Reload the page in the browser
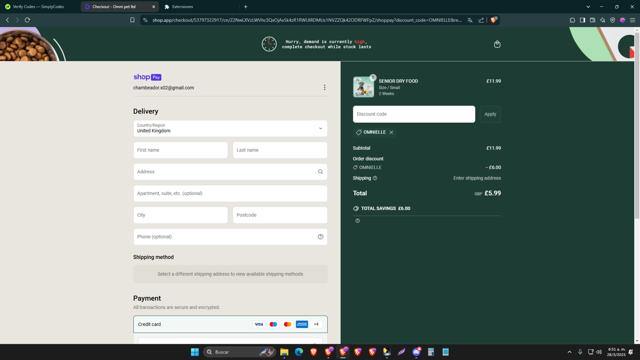This screenshot has height=360, width=640. point(27,20)
